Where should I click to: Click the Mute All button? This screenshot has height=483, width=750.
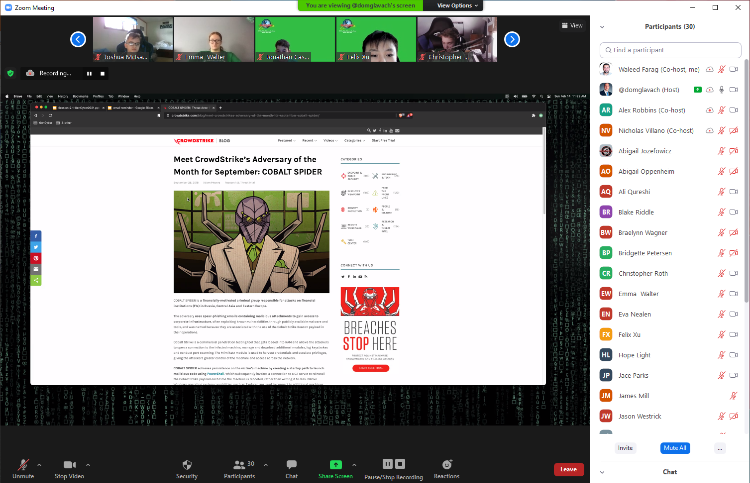(675, 448)
